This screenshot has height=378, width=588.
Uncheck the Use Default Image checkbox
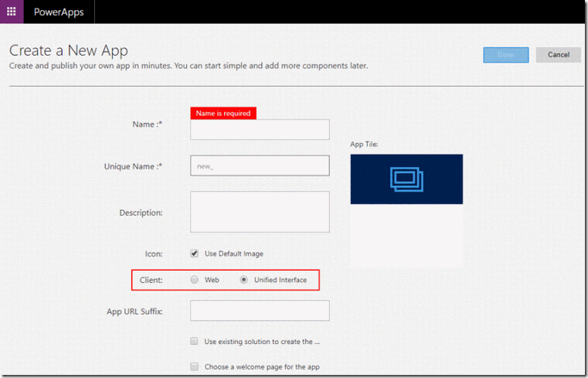point(194,253)
